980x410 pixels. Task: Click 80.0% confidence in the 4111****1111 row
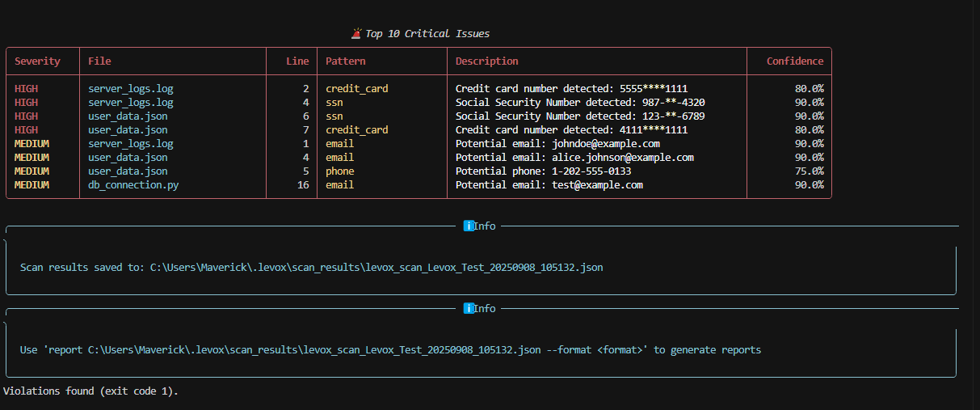click(x=810, y=130)
